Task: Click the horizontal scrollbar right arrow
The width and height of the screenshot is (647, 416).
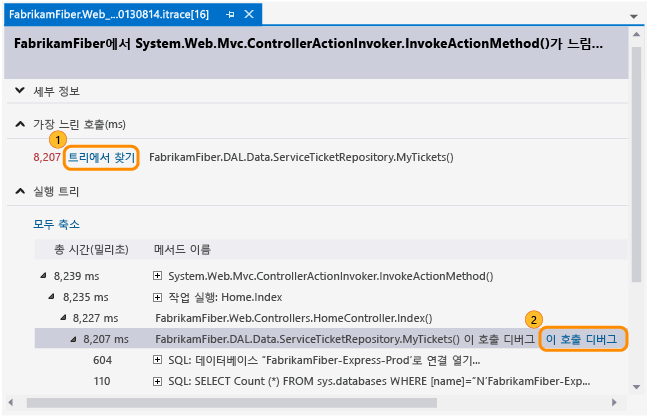Action: [614, 402]
